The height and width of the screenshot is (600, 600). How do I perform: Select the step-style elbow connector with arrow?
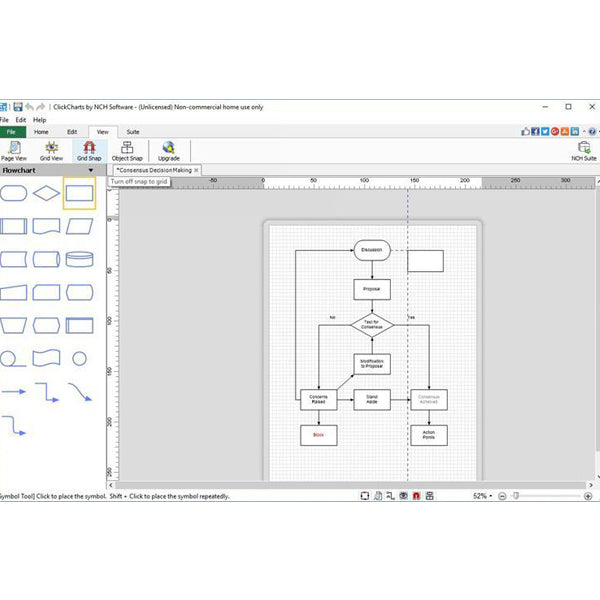click(47, 392)
